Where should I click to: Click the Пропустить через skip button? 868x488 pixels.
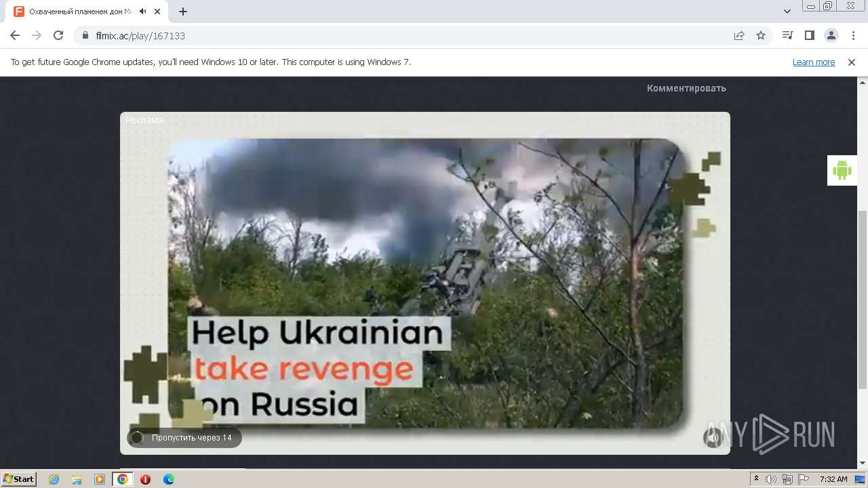[184, 438]
